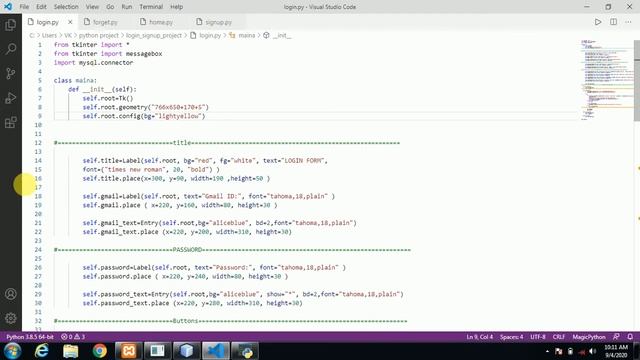Open the Explorer view in activity bar
The image size is (640, 360).
[x=11, y=25]
